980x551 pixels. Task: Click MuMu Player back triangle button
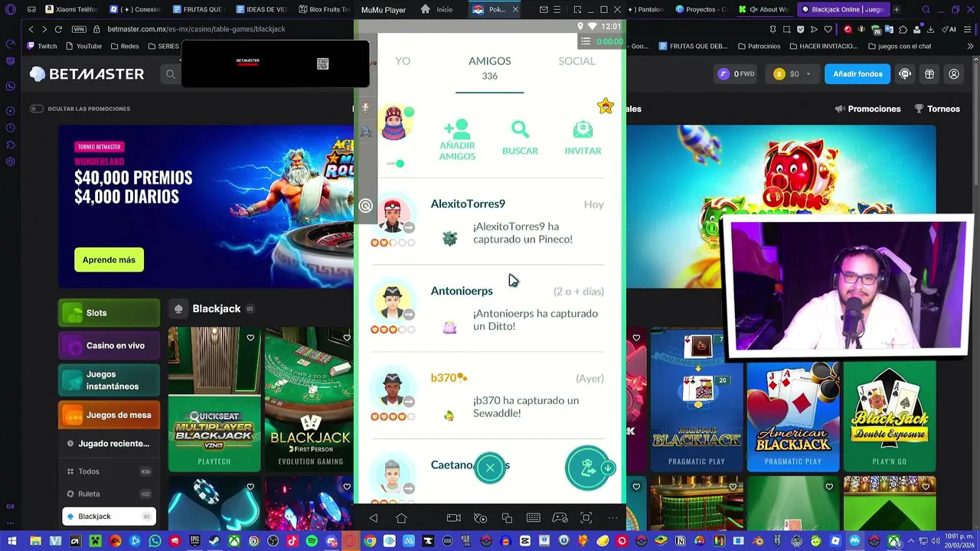click(x=374, y=518)
